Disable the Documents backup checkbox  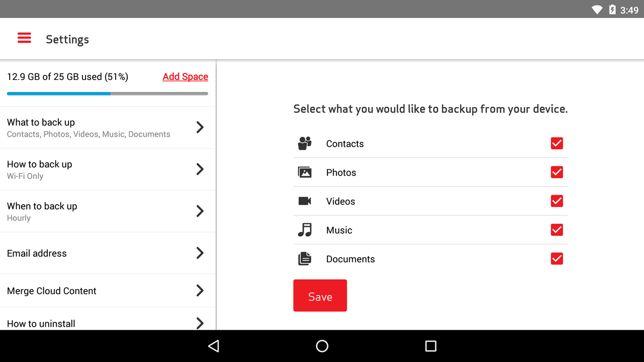(556, 259)
